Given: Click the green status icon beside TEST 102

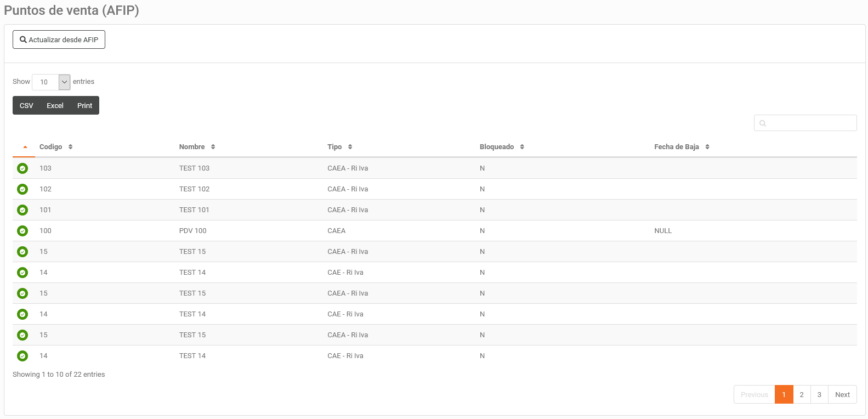Looking at the screenshot, I should [x=22, y=189].
